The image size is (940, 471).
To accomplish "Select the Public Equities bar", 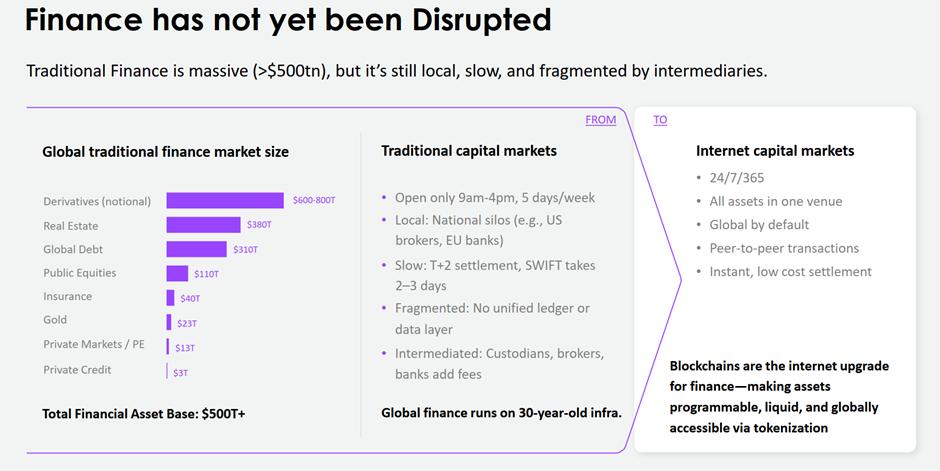I will pos(177,273).
